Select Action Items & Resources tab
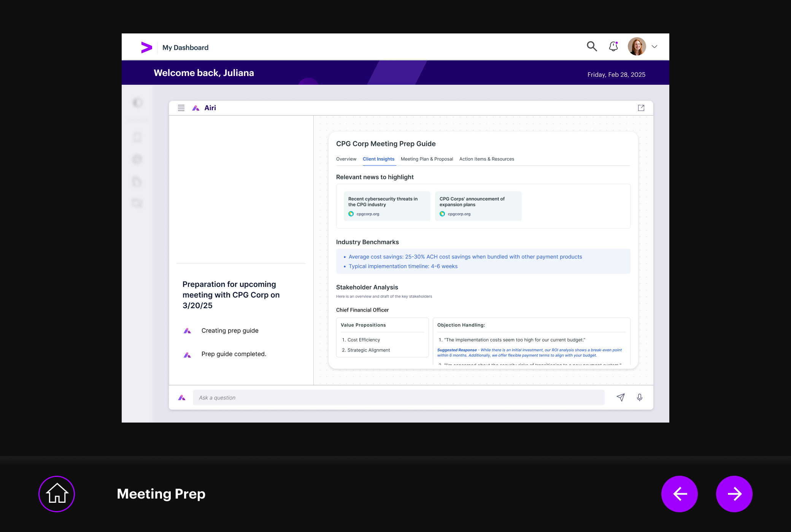 click(x=486, y=159)
